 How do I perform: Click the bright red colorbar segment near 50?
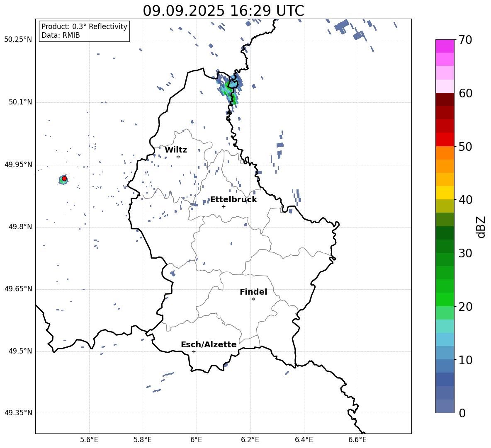pyautogui.click(x=445, y=140)
